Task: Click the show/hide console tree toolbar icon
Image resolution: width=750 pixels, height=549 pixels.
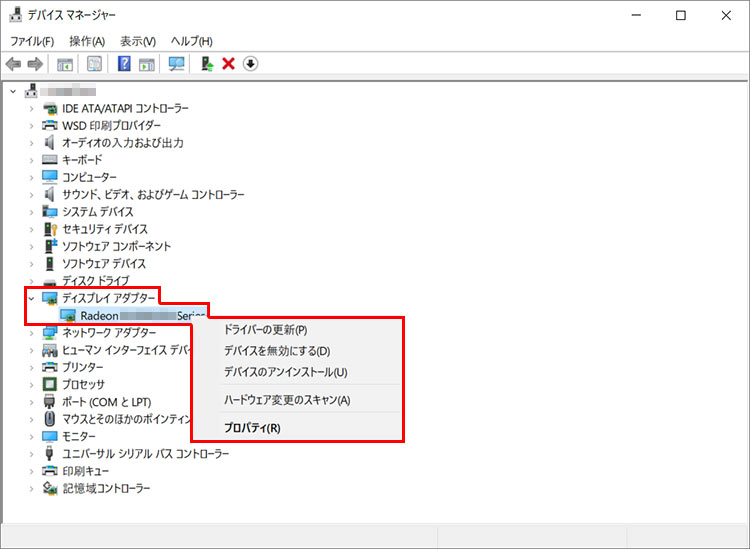Action: [x=65, y=64]
